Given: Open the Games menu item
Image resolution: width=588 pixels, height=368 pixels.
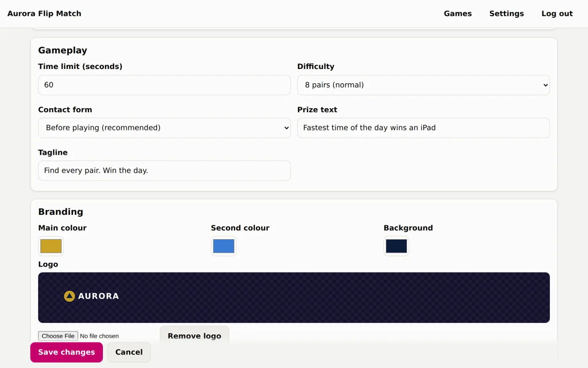Looking at the screenshot, I should (x=458, y=13).
